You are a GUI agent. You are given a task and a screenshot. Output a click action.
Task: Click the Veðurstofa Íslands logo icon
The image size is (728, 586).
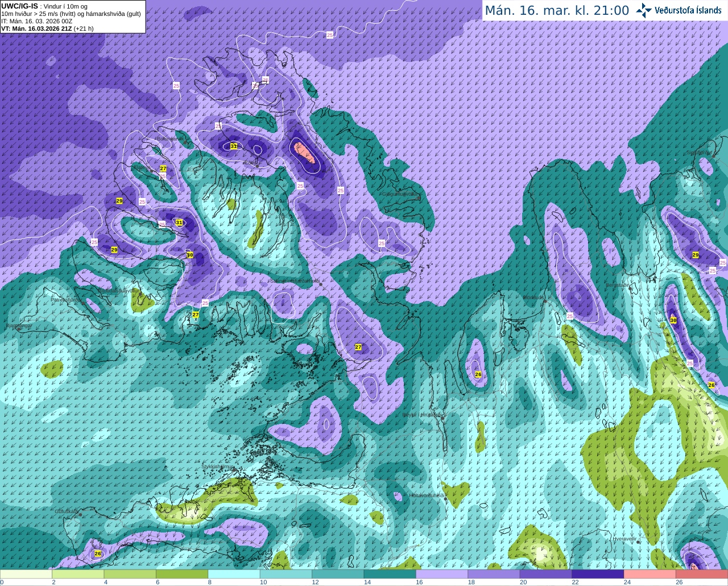(x=644, y=10)
